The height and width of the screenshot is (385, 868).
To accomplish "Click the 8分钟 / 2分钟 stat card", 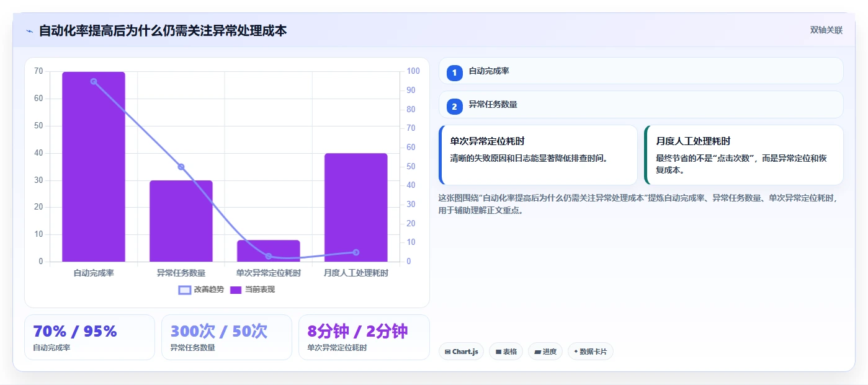I will pos(364,337).
